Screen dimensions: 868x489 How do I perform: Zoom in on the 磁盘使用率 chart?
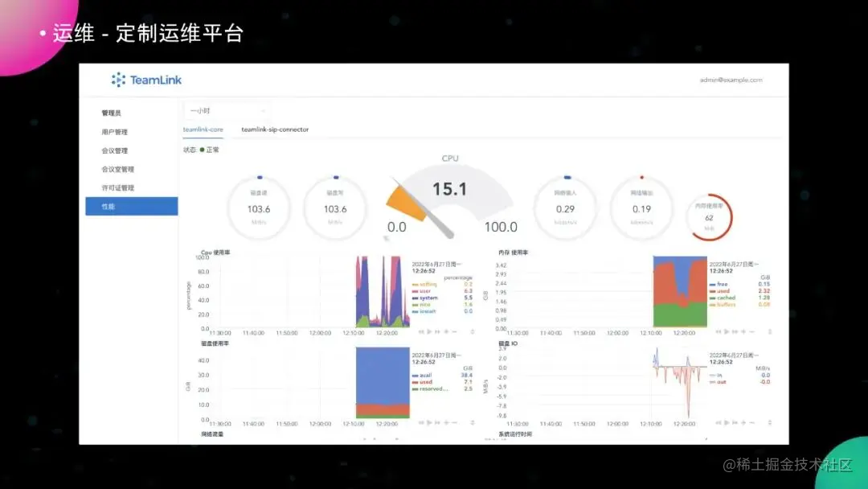tap(446, 422)
